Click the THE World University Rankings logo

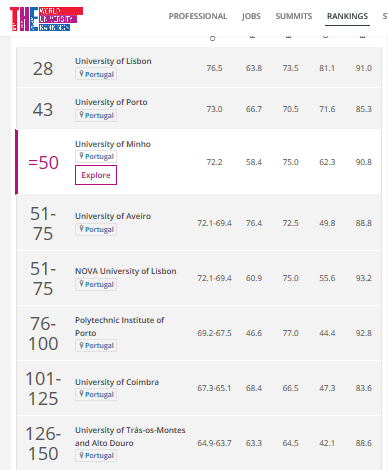(46, 19)
